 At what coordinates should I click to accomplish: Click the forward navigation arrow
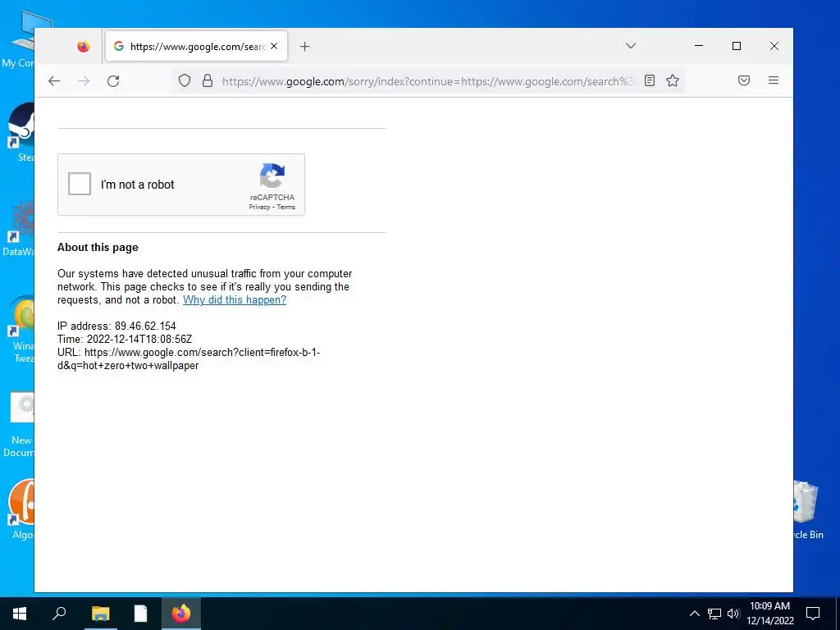click(x=84, y=81)
